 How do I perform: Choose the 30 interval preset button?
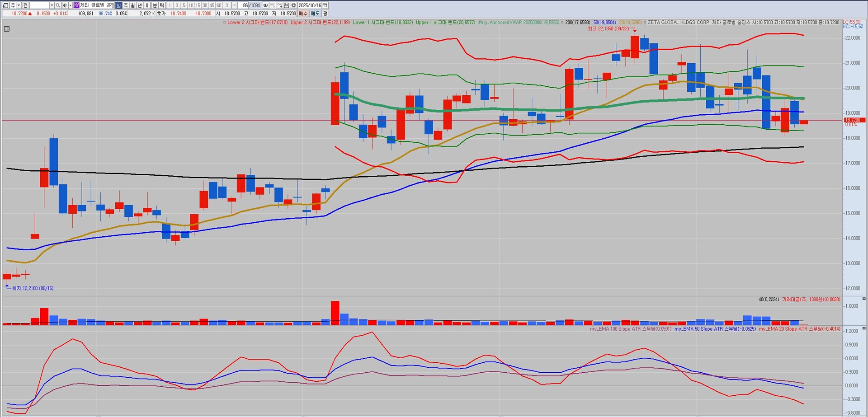[x=205, y=5]
